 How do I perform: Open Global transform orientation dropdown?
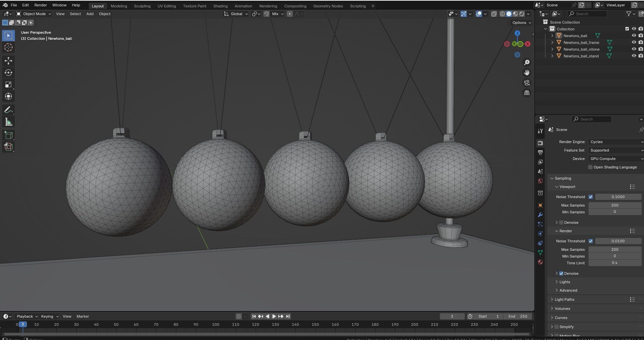point(236,14)
